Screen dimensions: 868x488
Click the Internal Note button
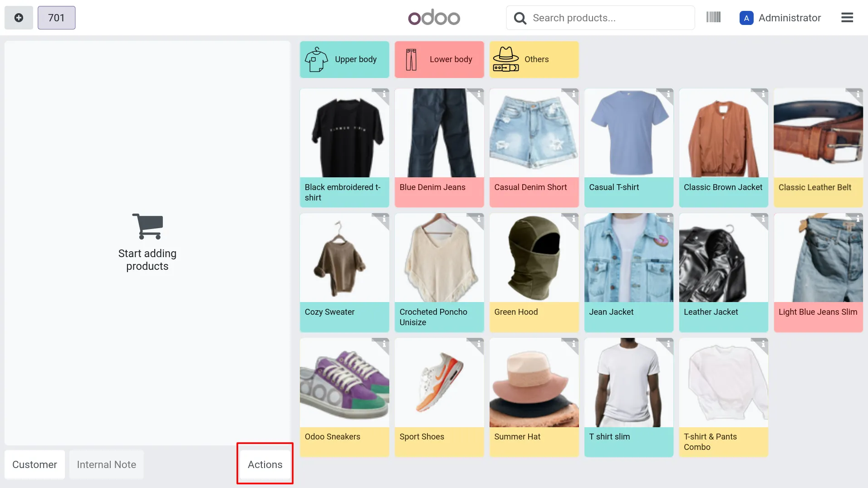pyautogui.click(x=107, y=464)
